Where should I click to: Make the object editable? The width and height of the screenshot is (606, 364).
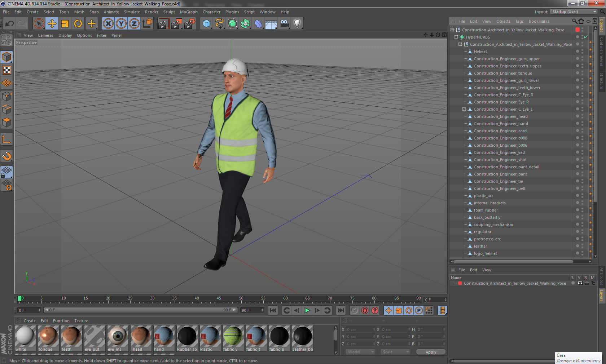tap(6, 40)
